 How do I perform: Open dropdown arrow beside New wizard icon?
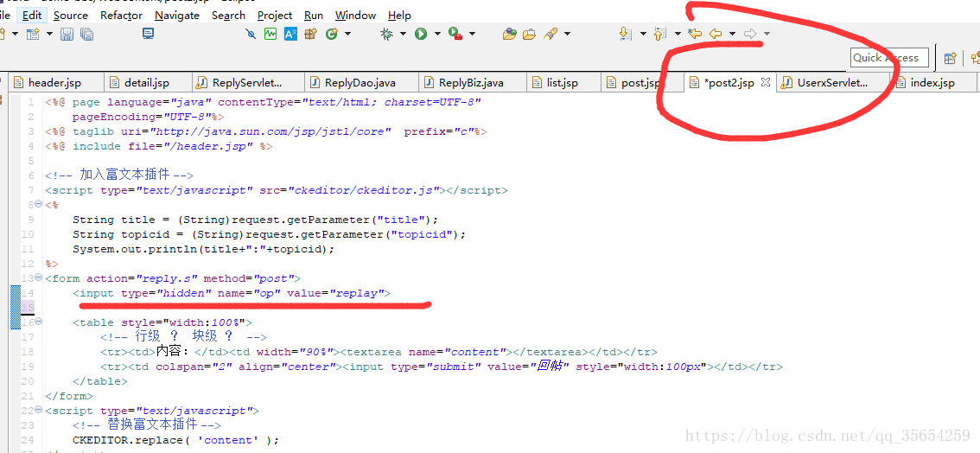(50, 34)
